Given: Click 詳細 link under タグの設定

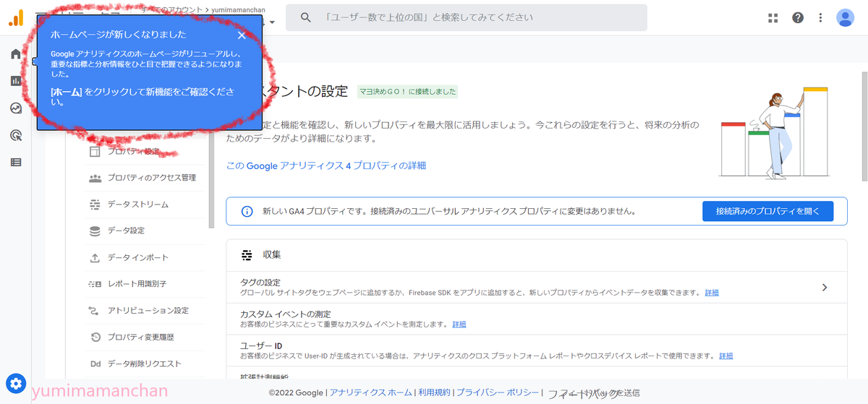Looking at the screenshot, I should (712, 293).
